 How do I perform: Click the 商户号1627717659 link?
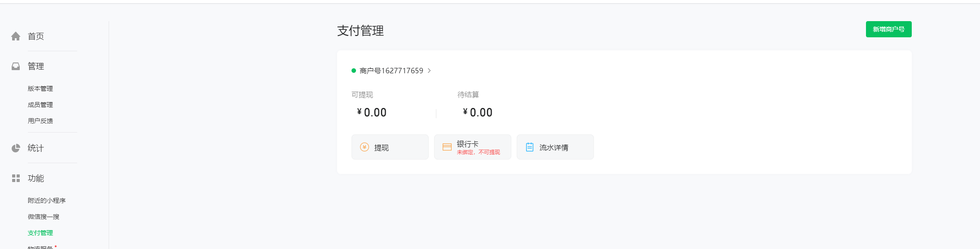391,71
